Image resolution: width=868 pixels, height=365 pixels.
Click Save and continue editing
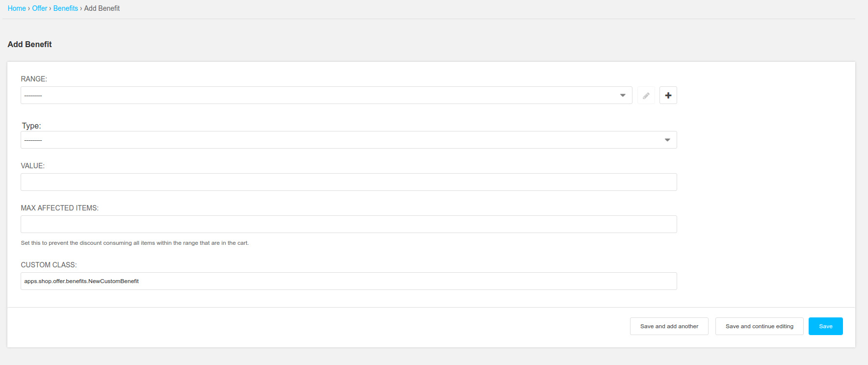click(x=759, y=326)
